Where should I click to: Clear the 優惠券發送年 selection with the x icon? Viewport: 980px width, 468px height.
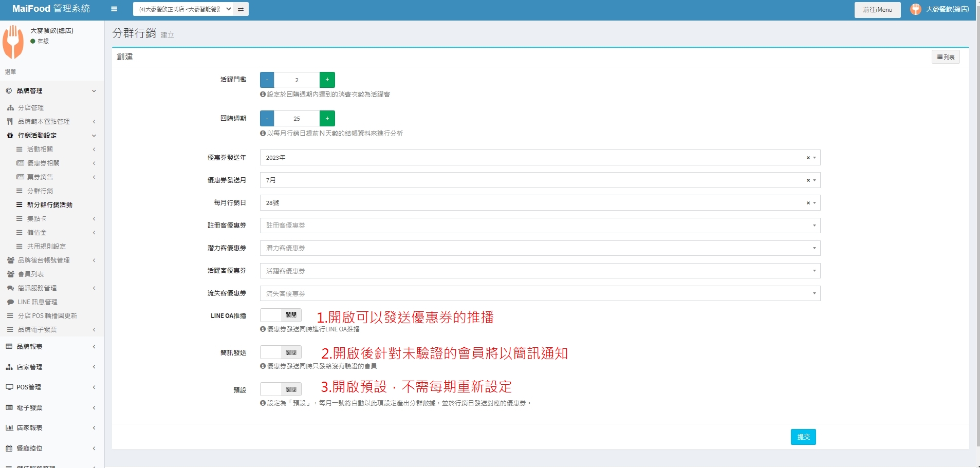(x=808, y=158)
